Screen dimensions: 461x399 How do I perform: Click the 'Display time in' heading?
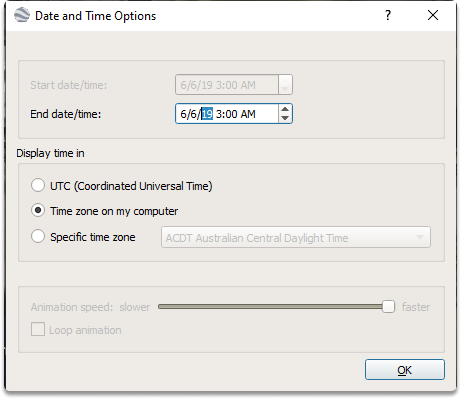(50, 153)
